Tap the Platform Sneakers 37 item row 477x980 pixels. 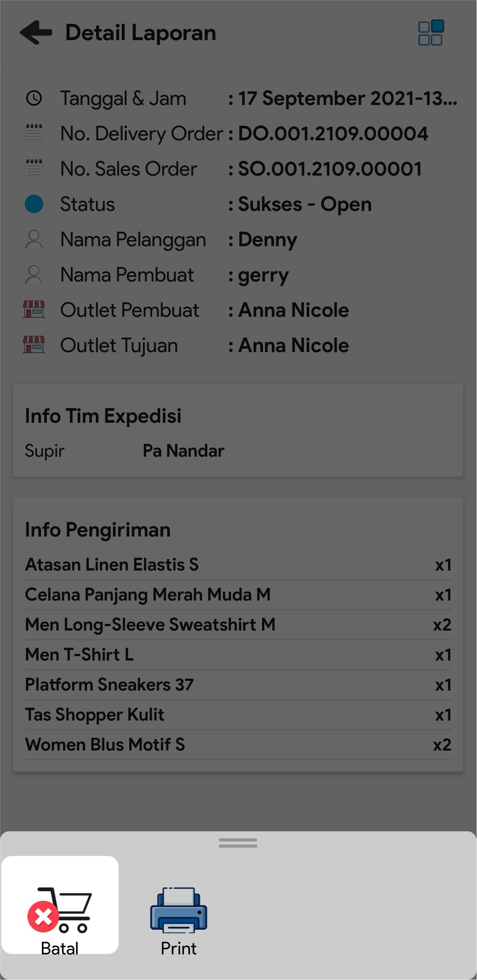pos(238,685)
